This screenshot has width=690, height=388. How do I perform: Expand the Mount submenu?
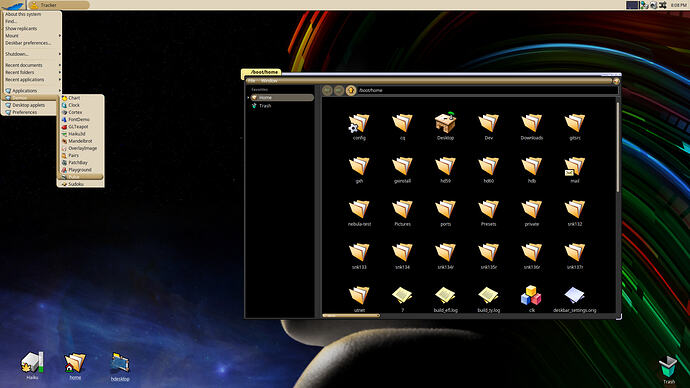[32, 36]
